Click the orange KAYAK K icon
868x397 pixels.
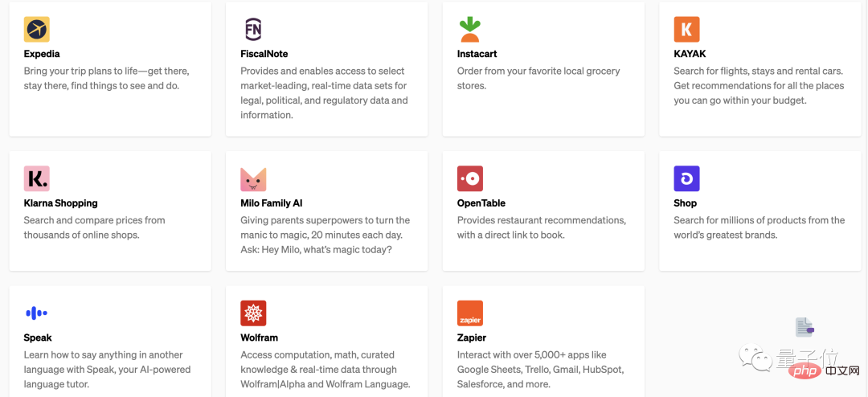pyautogui.click(x=686, y=30)
